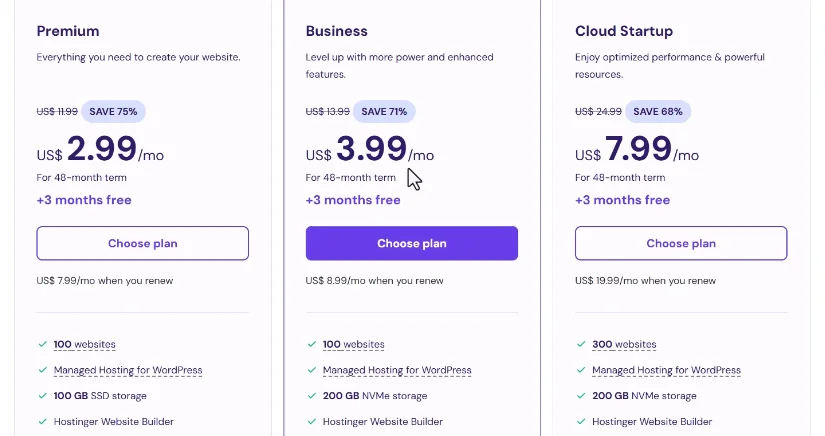This screenshot has width=825, height=436.
Task: Click checkmark icon beside Cloud Startup 300 websites
Action: [x=580, y=344]
